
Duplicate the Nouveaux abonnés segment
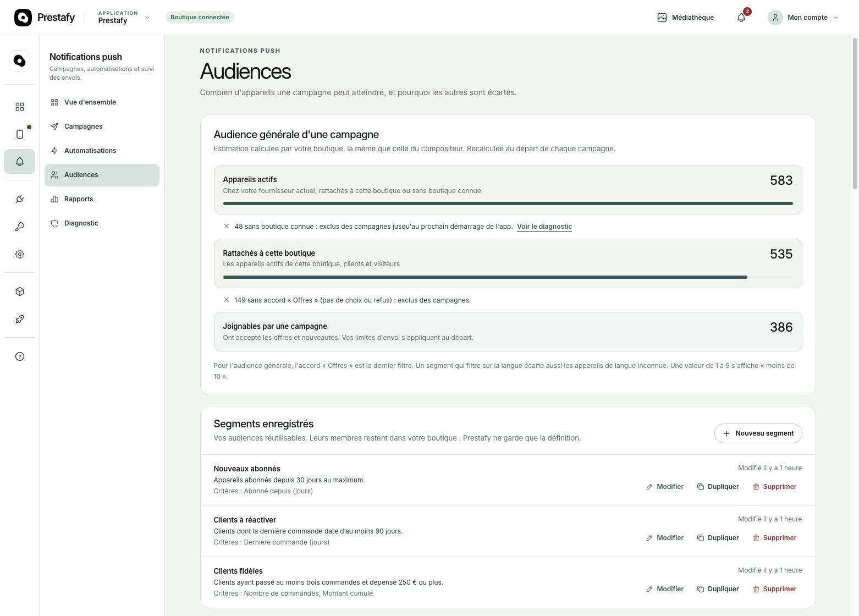coord(718,487)
